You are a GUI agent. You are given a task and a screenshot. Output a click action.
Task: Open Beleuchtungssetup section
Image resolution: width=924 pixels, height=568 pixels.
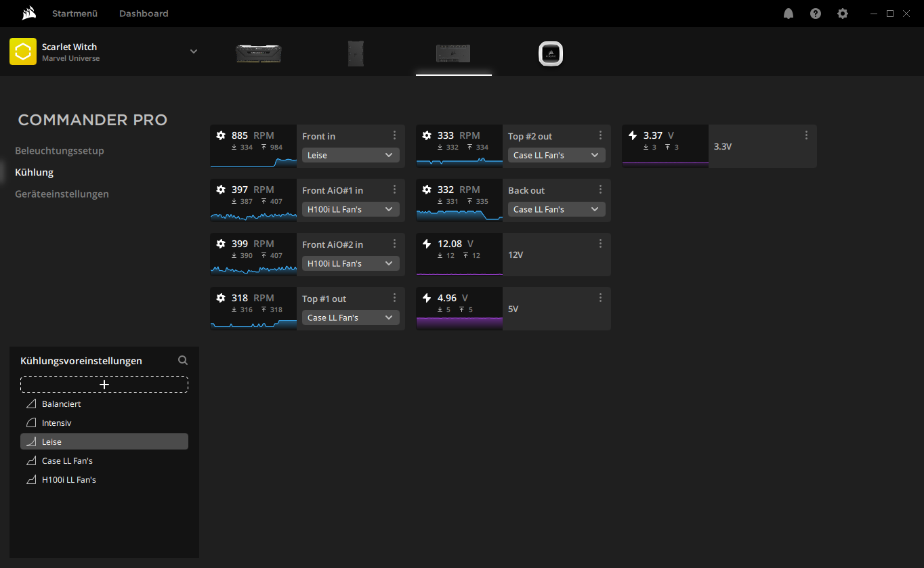60,150
